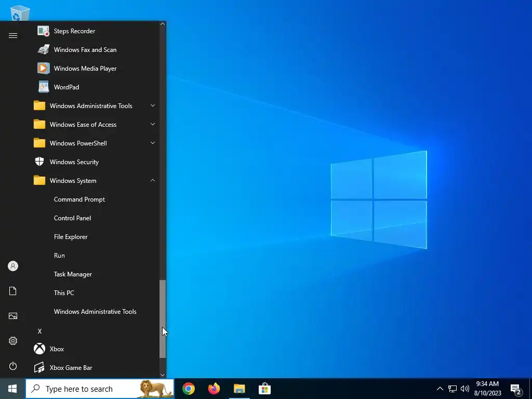The image size is (532, 399).
Task: Open This PC entry
Action: 64,292
